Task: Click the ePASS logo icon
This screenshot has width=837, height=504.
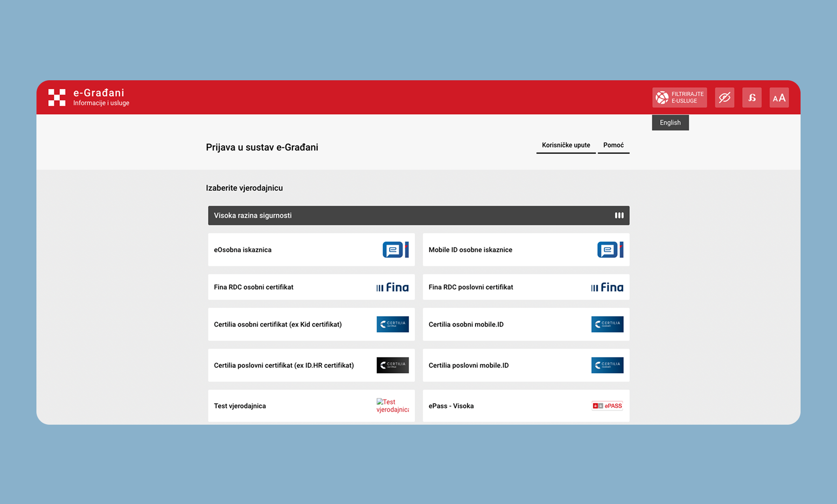Action: point(607,406)
